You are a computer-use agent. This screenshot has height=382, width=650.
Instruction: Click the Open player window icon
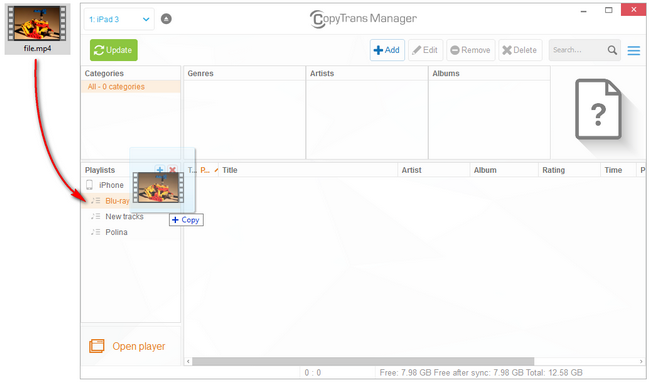click(x=97, y=346)
